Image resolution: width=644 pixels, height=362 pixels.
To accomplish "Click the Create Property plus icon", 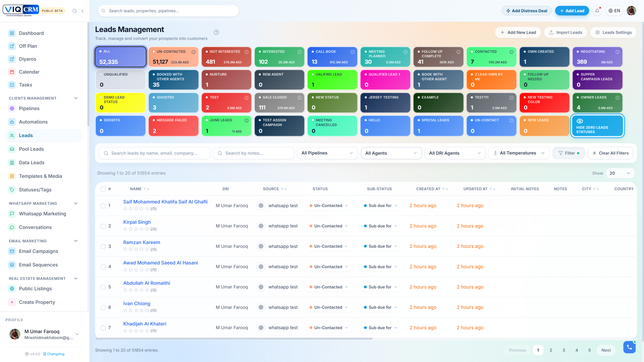I will 12,302.
